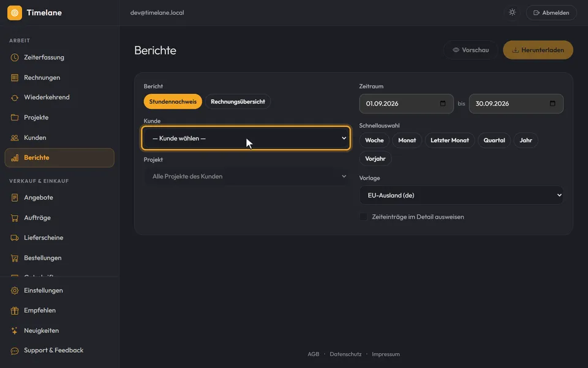
Task: Enable Zeiteinträge im Detail ausweisen checkbox
Action: (x=363, y=217)
